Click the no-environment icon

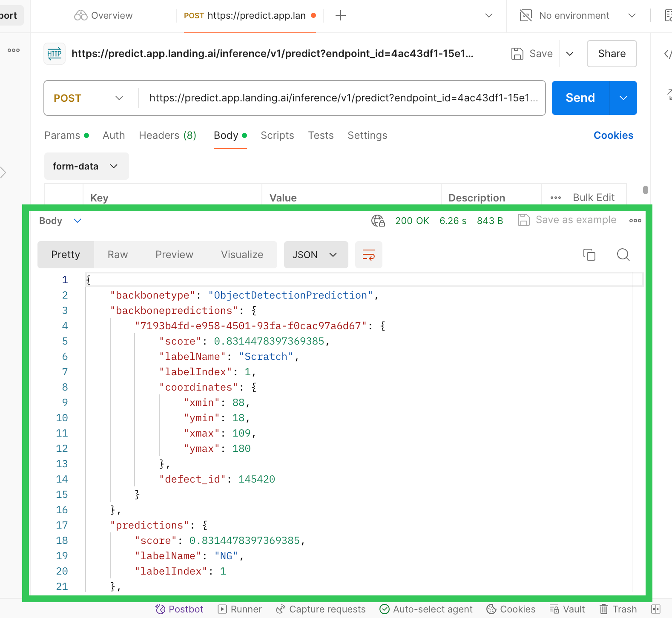526,16
